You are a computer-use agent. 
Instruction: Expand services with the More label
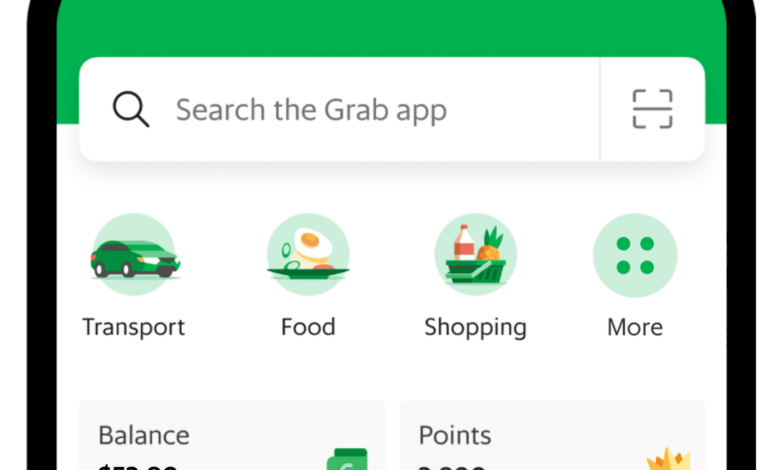[635, 327]
